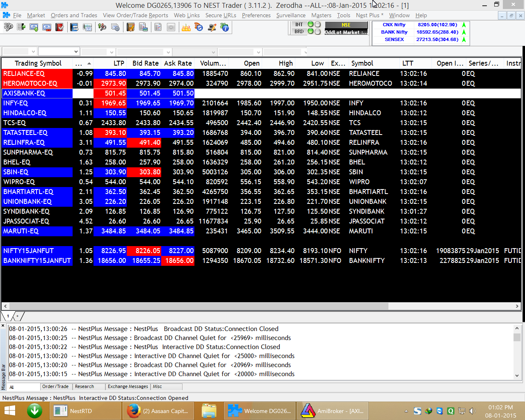Click the greyed-out square toolbar icon
Viewport: 525px width, 420px height.
pyautogui.click(x=171, y=27)
